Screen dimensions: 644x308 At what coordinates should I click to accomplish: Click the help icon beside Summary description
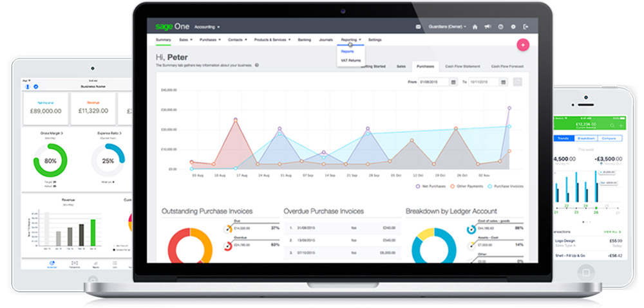pos(257,65)
